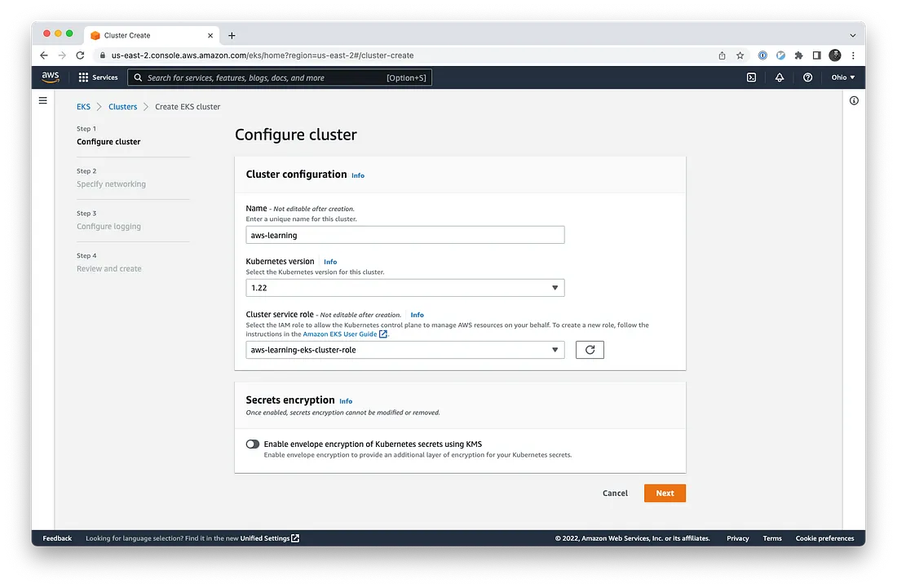Image resolution: width=897 pixels, height=588 pixels.
Task: Click the browser address bar URL
Action: coord(263,55)
